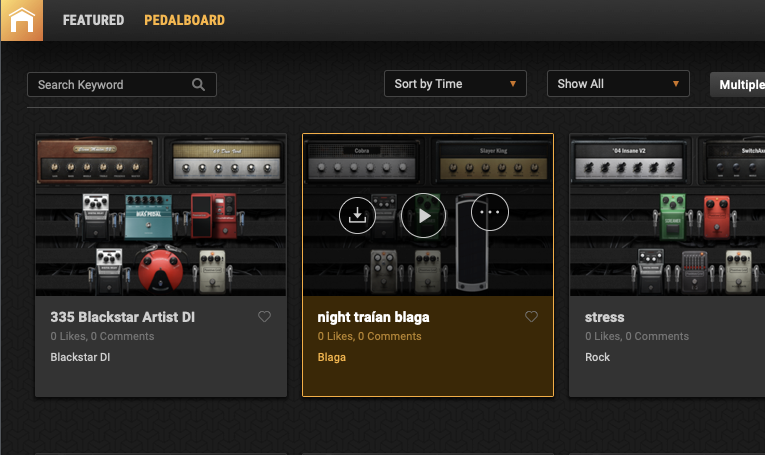Click the Blackstar DI tag label

[x=80, y=357]
